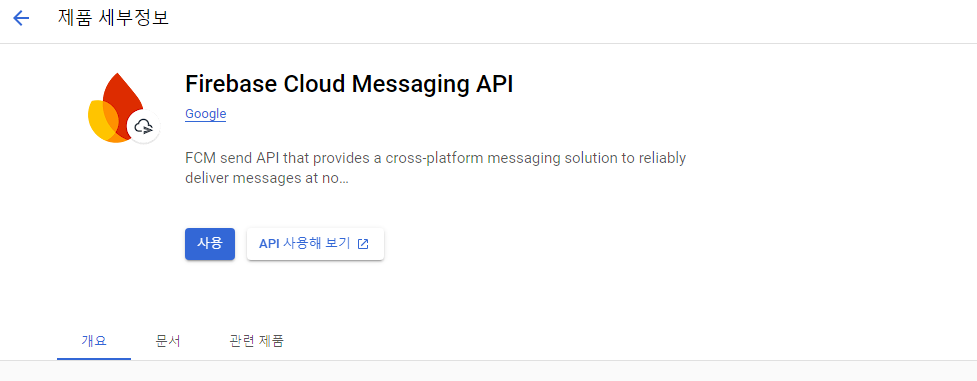The height and width of the screenshot is (381, 977).
Task: Click the FCM send API description text
Action: (436, 168)
